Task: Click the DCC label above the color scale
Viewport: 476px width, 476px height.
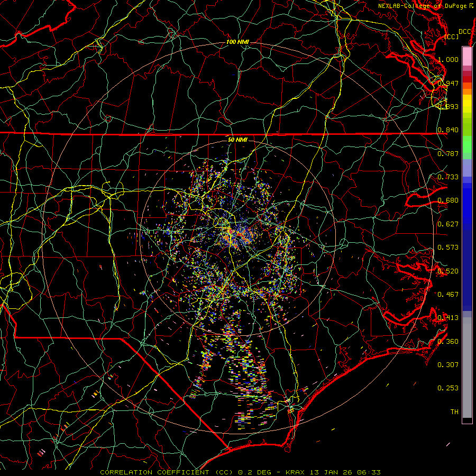Action: pyautogui.click(x=465, y=32)
